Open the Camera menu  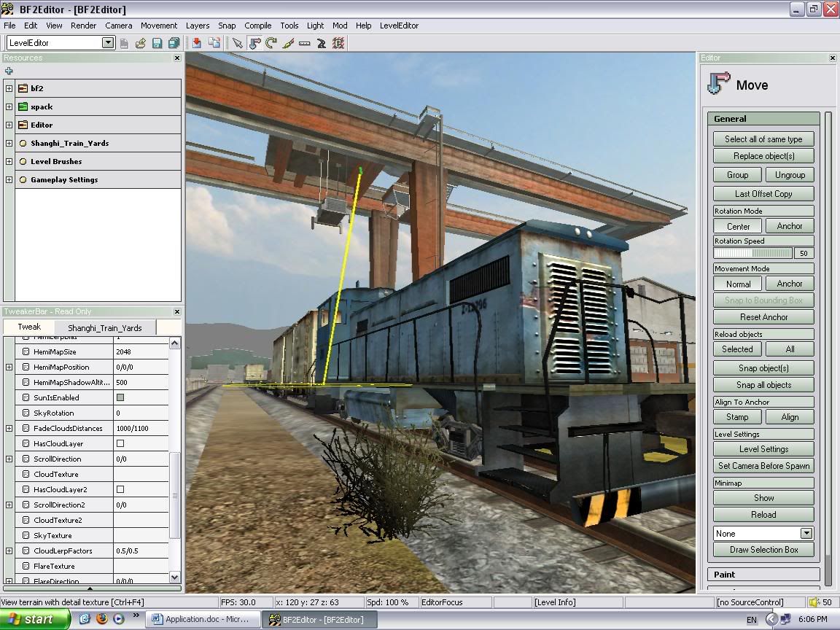click(x=118, y=26)
